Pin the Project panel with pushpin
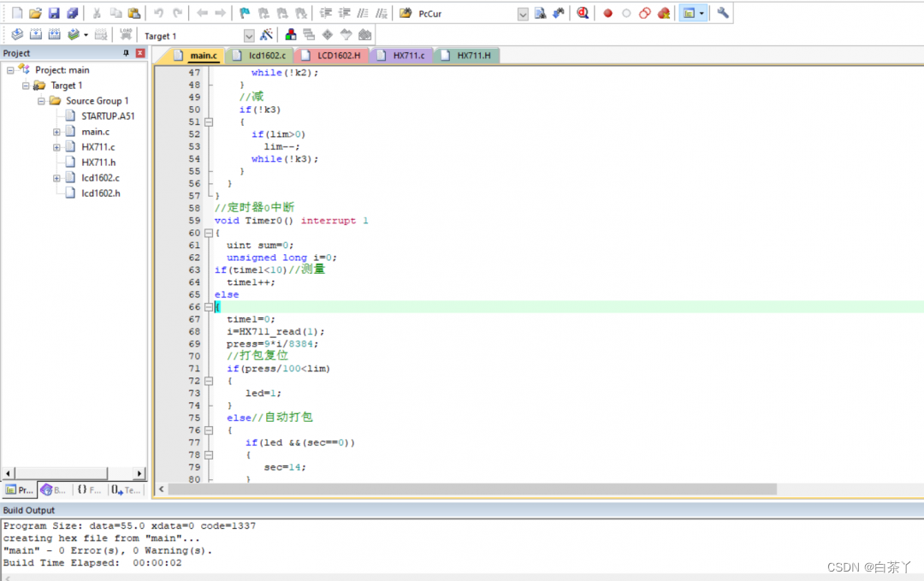Image resolution: width=924 pixels, height=581 pixels. tap(127, 53)
